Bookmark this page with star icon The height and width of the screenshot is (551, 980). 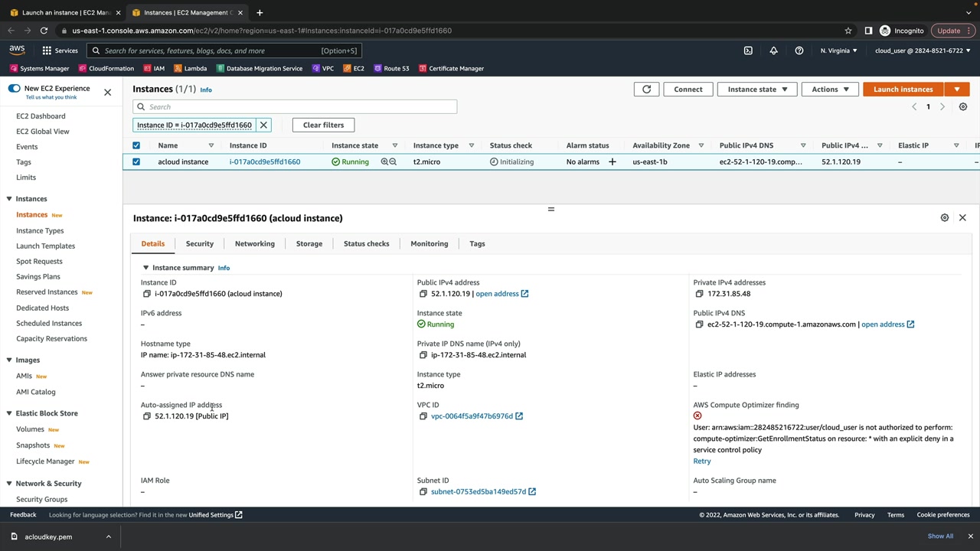coord(848,31)
